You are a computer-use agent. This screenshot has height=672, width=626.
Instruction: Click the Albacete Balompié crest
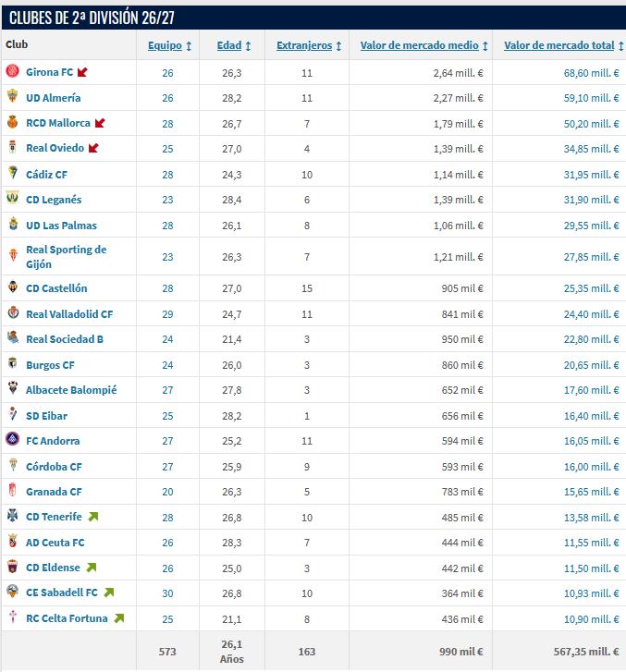[x=13, y=388]
